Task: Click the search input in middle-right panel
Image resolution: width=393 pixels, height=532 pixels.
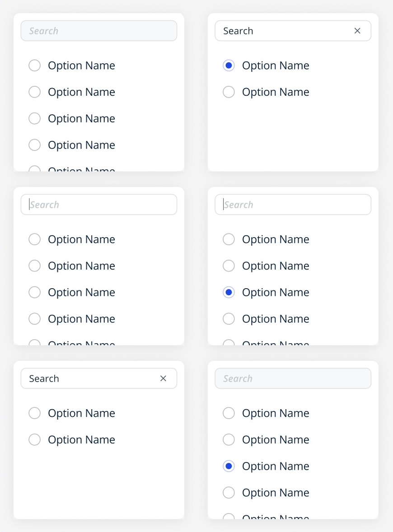Action: [x=293, y=205]
